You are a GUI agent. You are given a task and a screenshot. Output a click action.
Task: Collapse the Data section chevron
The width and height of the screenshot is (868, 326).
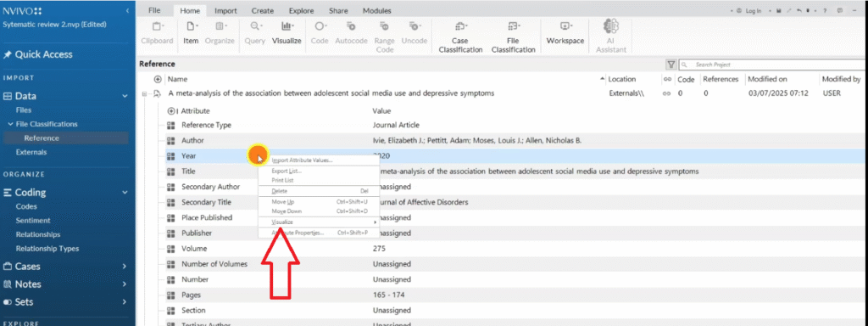[x=125, y=96]
